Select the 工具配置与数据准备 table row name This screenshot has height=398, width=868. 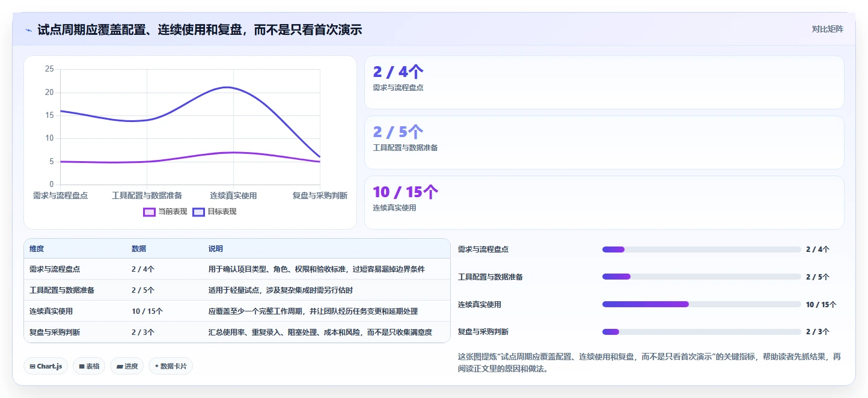pos(62,290)
